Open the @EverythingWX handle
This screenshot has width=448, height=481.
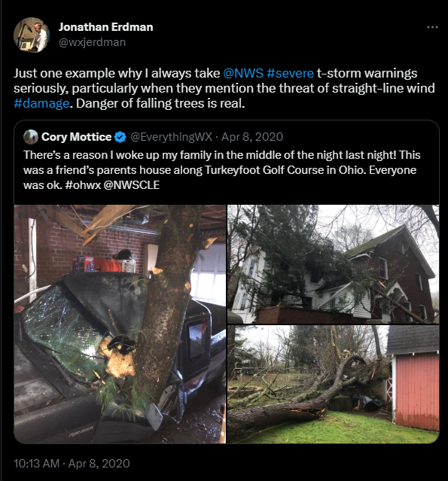coord(171,137)
